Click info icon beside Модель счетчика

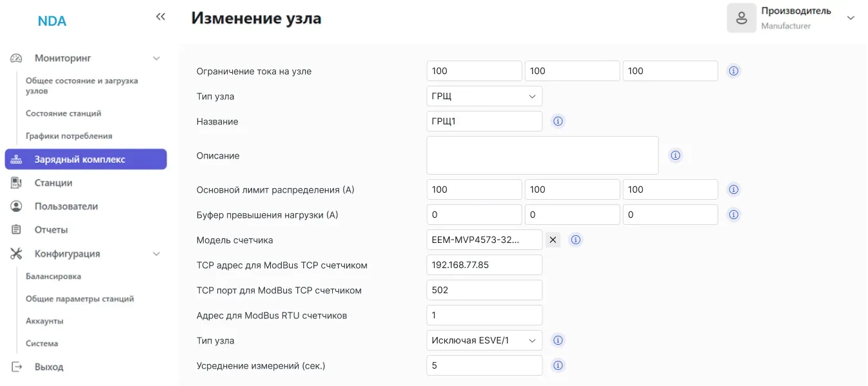click(x=576, y=240)
